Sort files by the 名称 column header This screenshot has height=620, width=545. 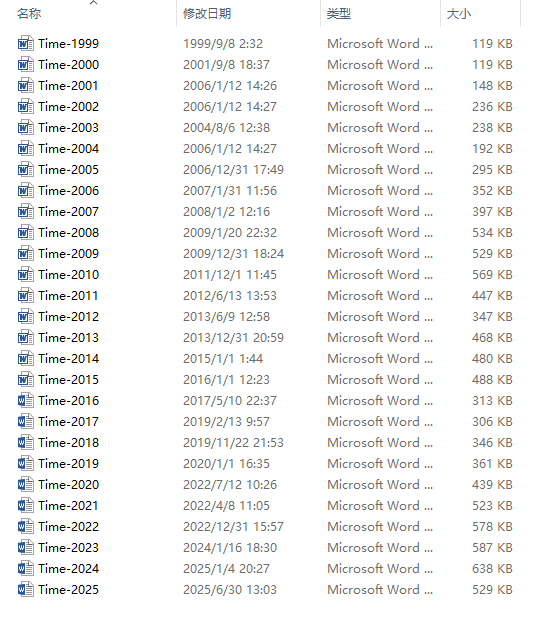pos(29,14)
